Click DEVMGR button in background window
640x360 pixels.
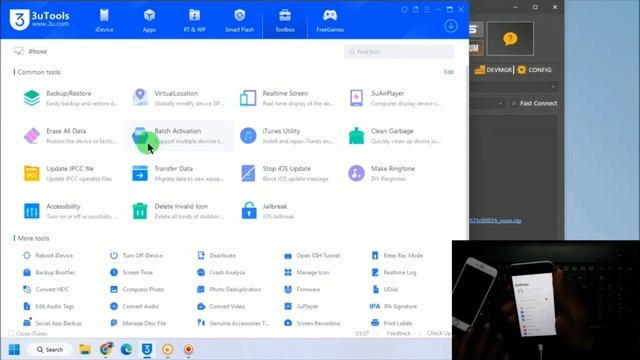click(493, 70)
